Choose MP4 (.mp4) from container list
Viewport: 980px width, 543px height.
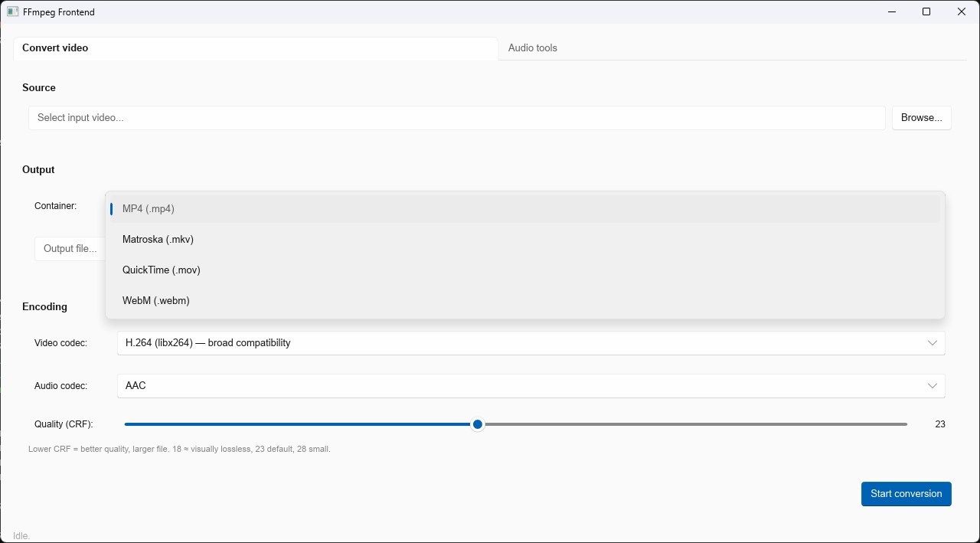[x=525, y=208]
